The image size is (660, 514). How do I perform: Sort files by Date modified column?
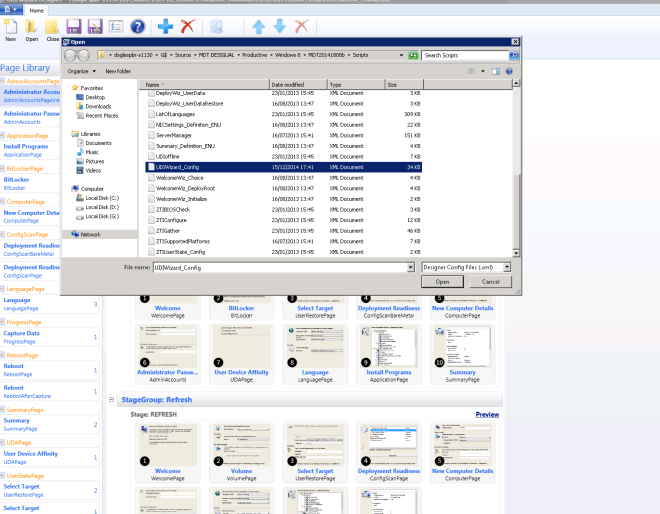pyautogui.click(x=288, y=85)
